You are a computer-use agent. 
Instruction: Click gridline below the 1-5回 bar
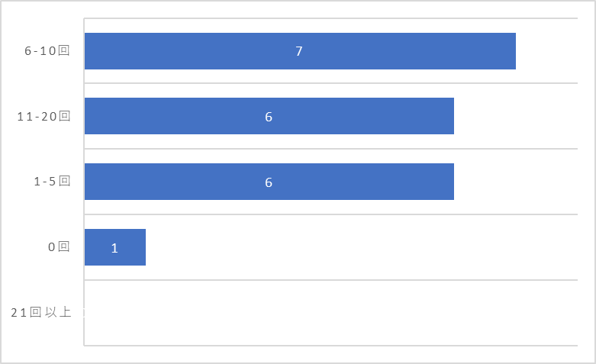(x=330, y=214)
